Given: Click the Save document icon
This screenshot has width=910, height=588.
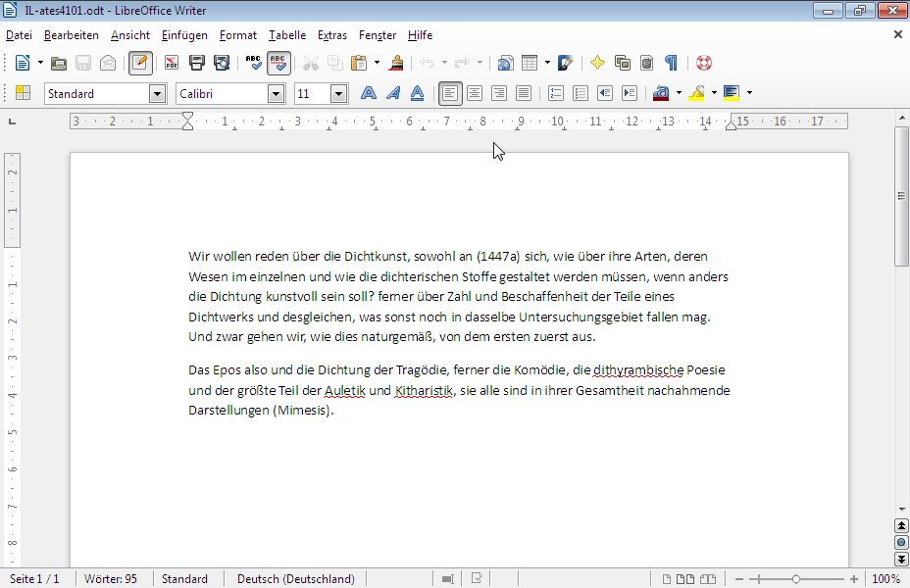Looking at the screenshot, I should (83, 63).
